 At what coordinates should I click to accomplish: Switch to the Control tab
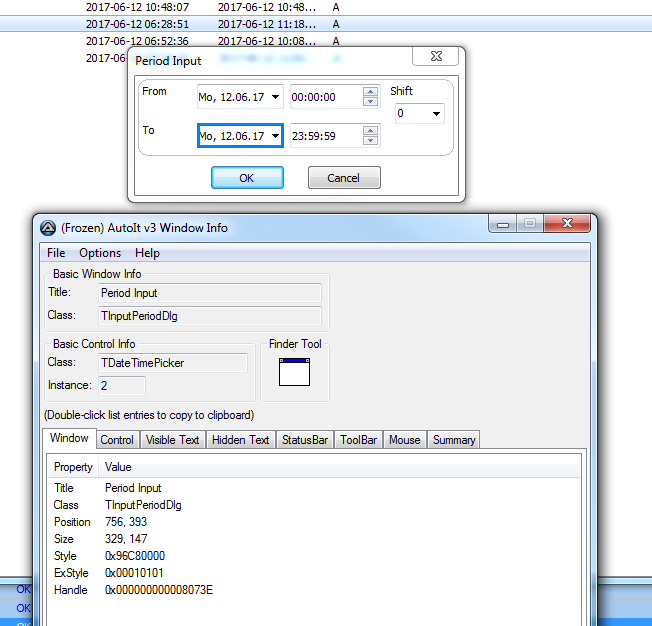coord(117,440)
